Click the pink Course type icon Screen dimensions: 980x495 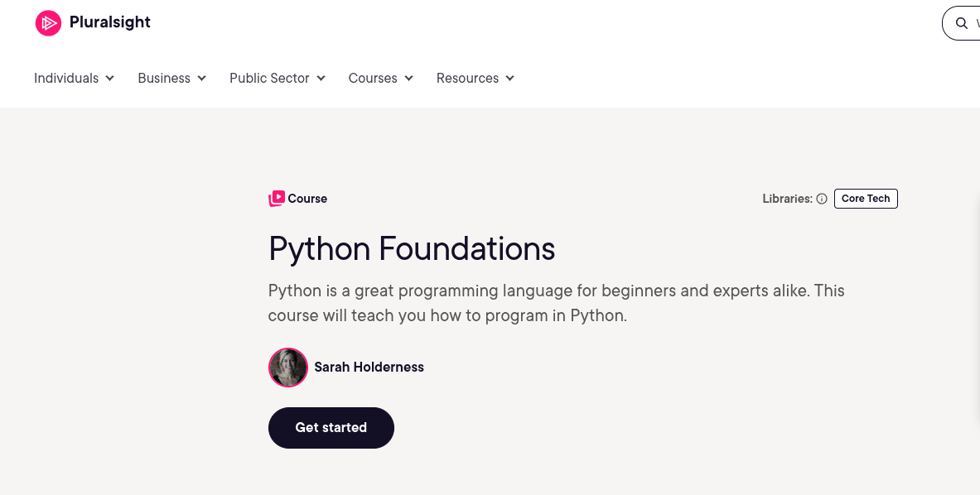pos(276,199)
